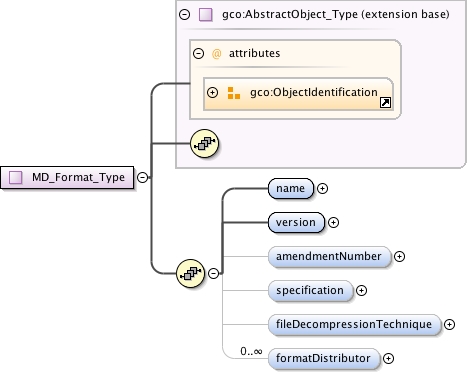Click the attributes header label

point(254,53)
